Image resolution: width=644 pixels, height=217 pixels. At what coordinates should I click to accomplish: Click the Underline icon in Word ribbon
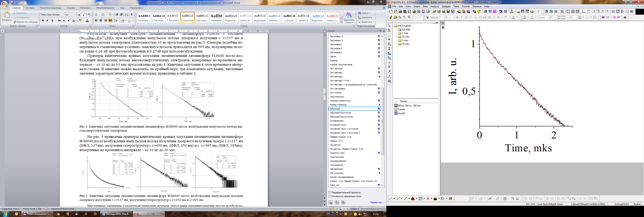[x=52, y=20]
